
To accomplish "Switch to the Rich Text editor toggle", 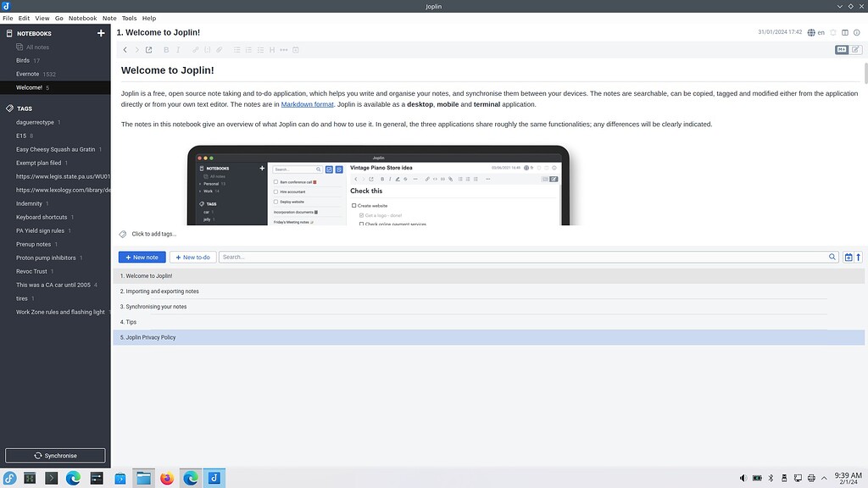I will tap(855, 49).
